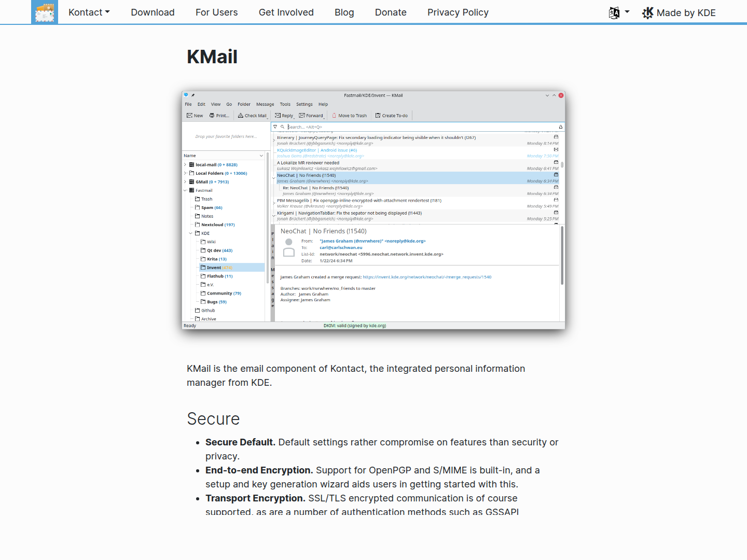The height and width of the screenshot is (560, 747).
Task: Open the Go menu in KMail screenshot
Action: 229,104
